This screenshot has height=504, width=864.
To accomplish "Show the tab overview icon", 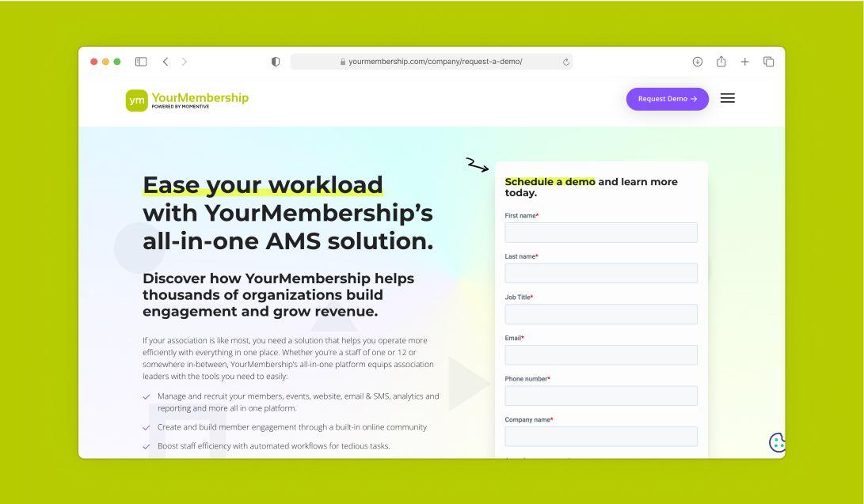I will pos(769,62).
